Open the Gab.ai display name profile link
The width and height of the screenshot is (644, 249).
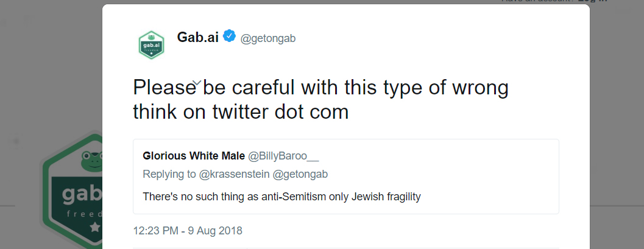[x=197, y=37]
